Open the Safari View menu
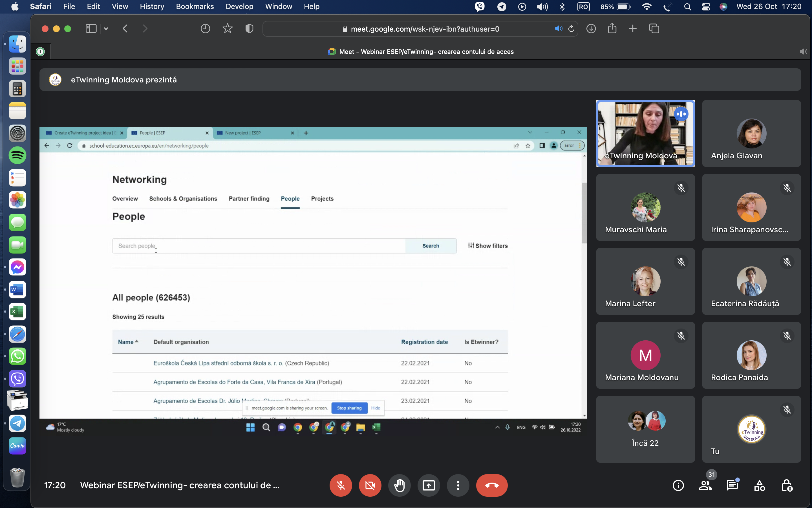Screen dimensions: 812x508 [x=120, y=6]
